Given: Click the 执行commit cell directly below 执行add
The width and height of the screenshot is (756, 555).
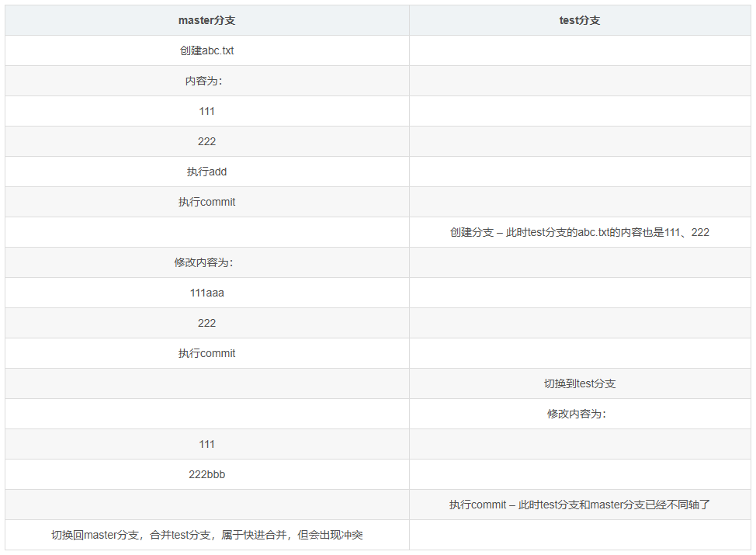Looking at the screenshot, I should (206, 202).
